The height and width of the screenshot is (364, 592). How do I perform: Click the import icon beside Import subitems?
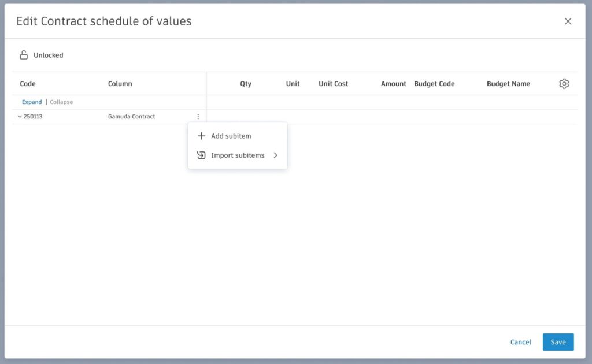click(201, 155)
